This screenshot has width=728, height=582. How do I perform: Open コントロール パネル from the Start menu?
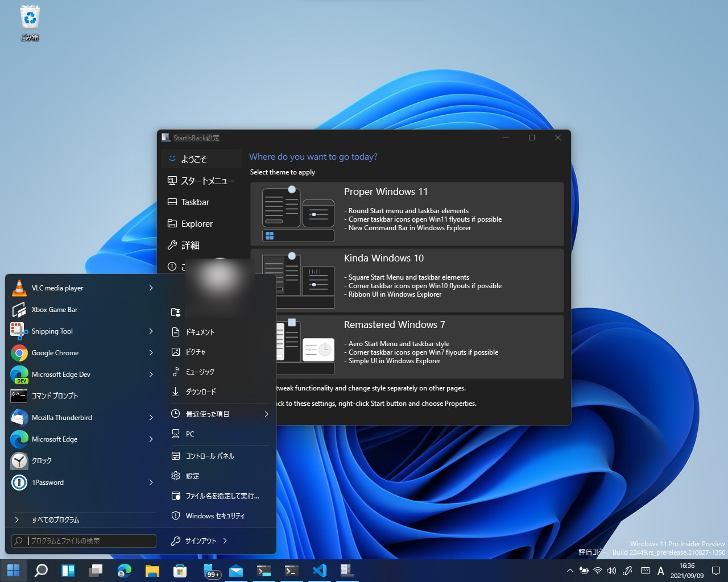220,456
